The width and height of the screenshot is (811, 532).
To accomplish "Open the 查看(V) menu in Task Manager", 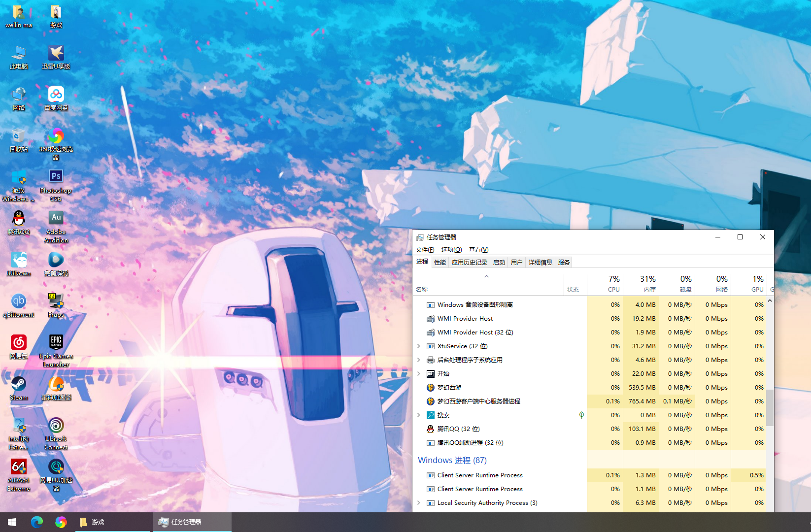I will [x=478, y=250].
